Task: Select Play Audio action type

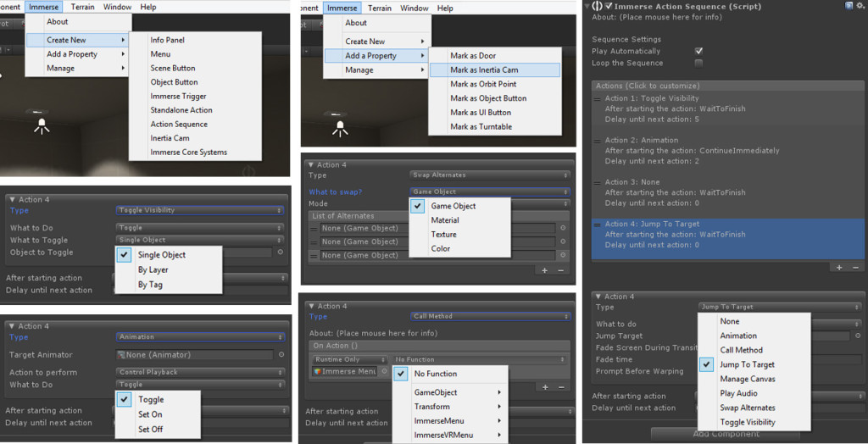Action: 754,394
